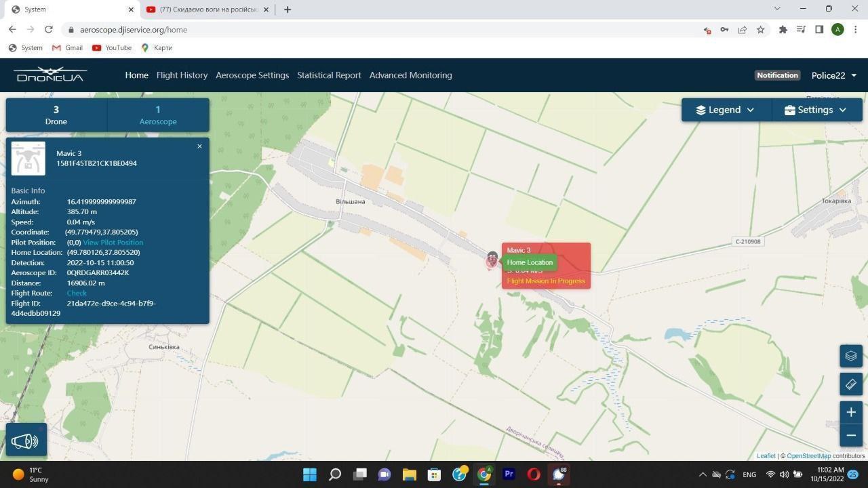
Task: Open Flight History
Action: 182,75
